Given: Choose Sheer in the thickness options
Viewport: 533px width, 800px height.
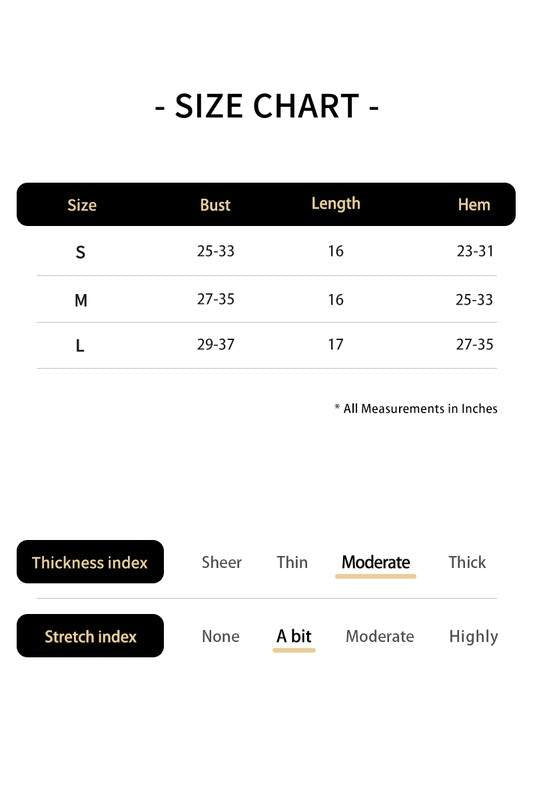Looking at the screenshot, I should [221, 562].
